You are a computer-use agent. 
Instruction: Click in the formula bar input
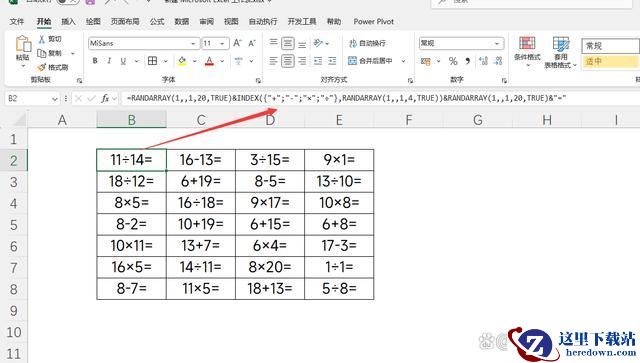[x=380, y=98]
